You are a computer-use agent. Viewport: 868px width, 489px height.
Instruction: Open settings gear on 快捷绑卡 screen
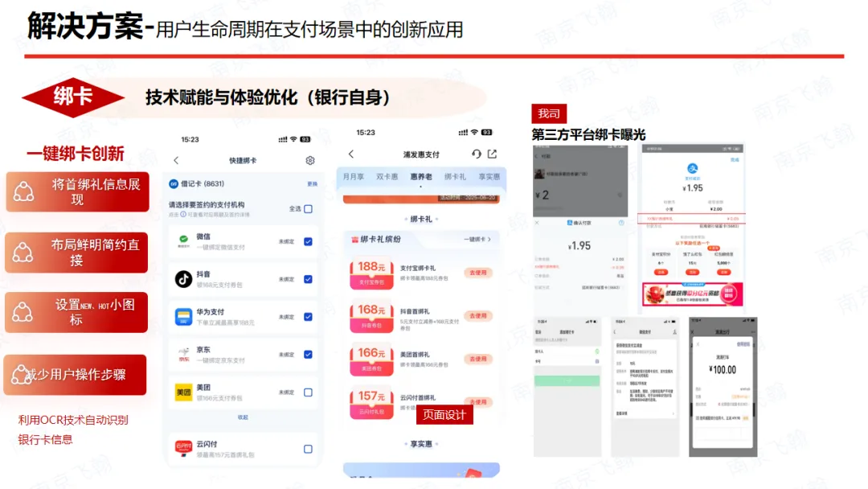310,161
